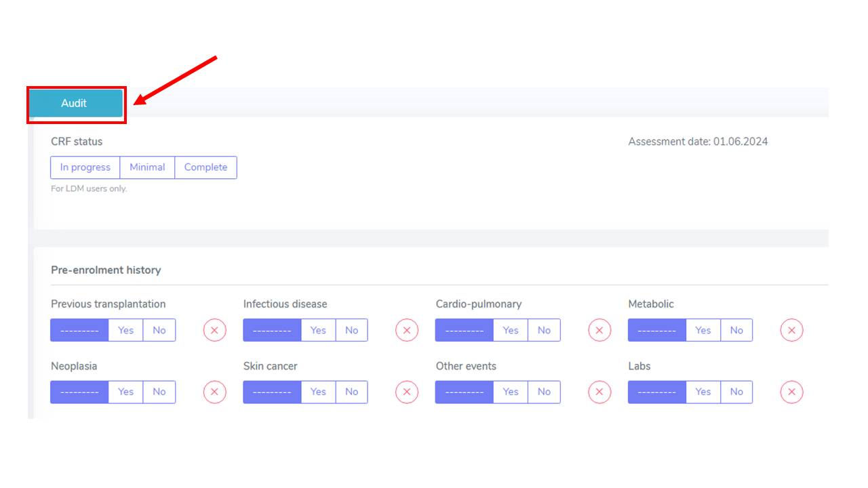
Task: Select Yes for Previous transplantation
Action: [x=125, y=330]
